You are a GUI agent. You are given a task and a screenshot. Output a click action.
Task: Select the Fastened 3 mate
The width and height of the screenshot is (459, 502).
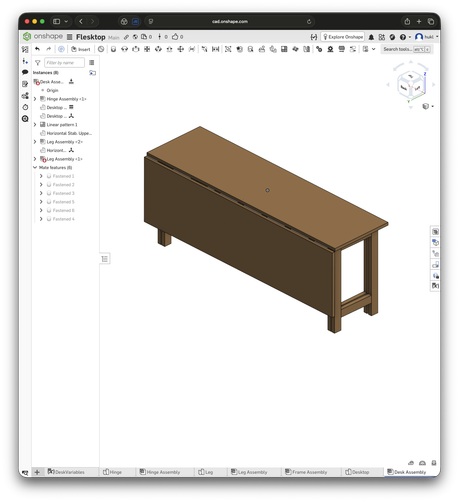(x=60, y=193)
